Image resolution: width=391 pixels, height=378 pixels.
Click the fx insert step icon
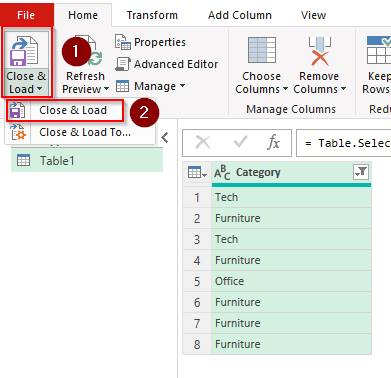click(273, 143)
